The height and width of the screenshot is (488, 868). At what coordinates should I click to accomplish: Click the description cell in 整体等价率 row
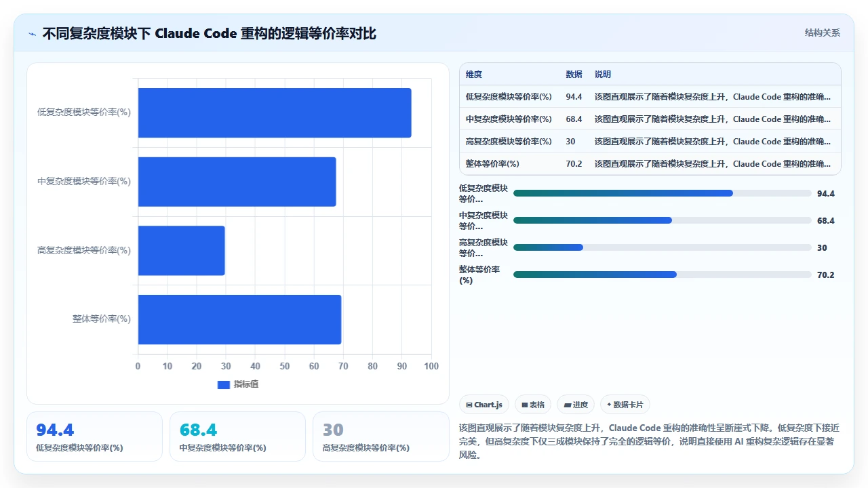(713, 164)
